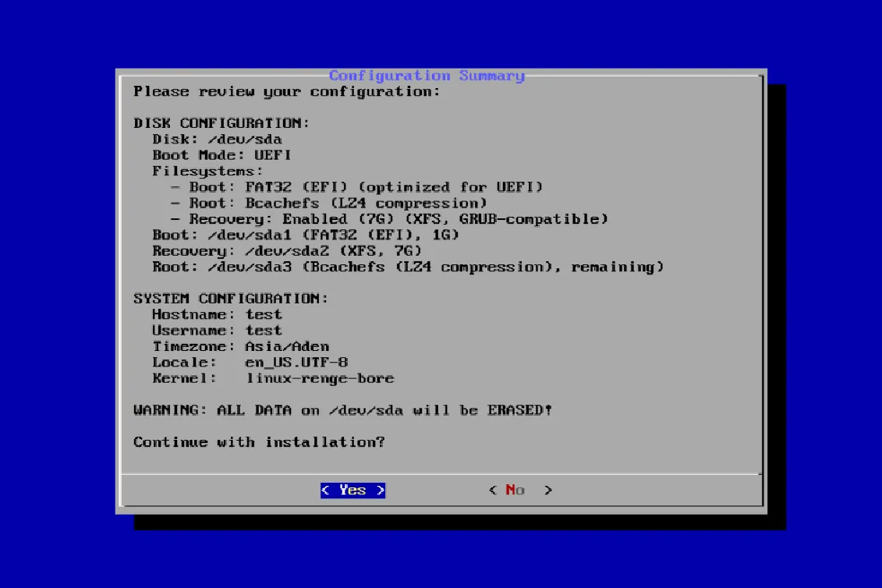Viewport: 882px width, 588px height.
Task: Click the Root Bcachefs filesystem bullet entry
Action: click(x=328, y=204)
